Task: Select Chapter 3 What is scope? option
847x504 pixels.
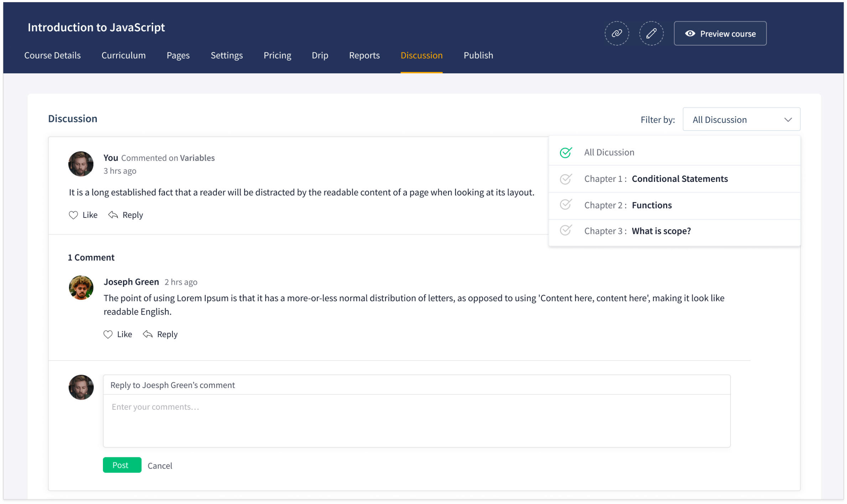Action: tap(566, 231)
